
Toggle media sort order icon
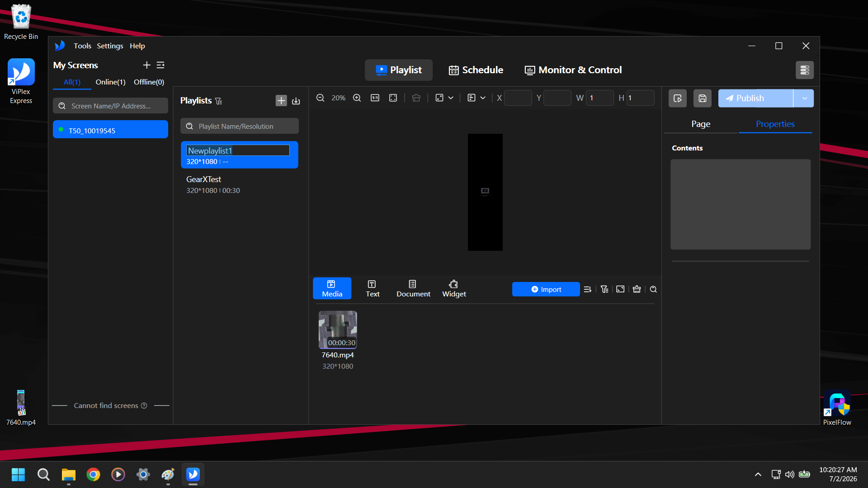pos(587,289)
